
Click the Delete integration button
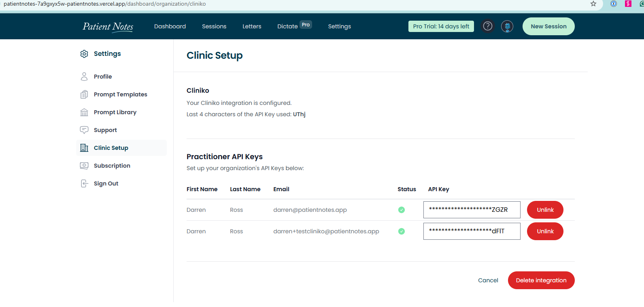(x=541, y=280)
